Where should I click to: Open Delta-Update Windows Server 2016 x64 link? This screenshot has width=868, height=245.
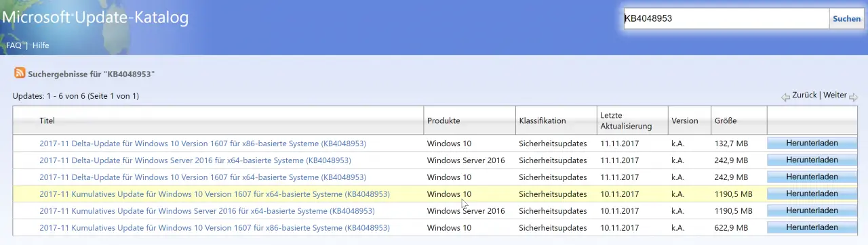coord(195,160)
